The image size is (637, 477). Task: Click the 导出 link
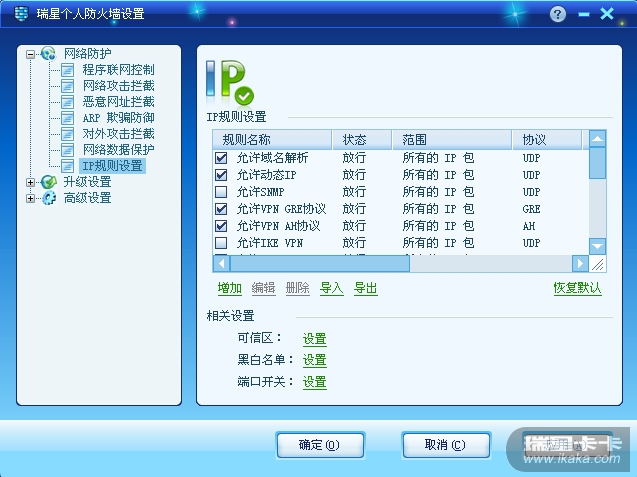[x=366, y=288]
